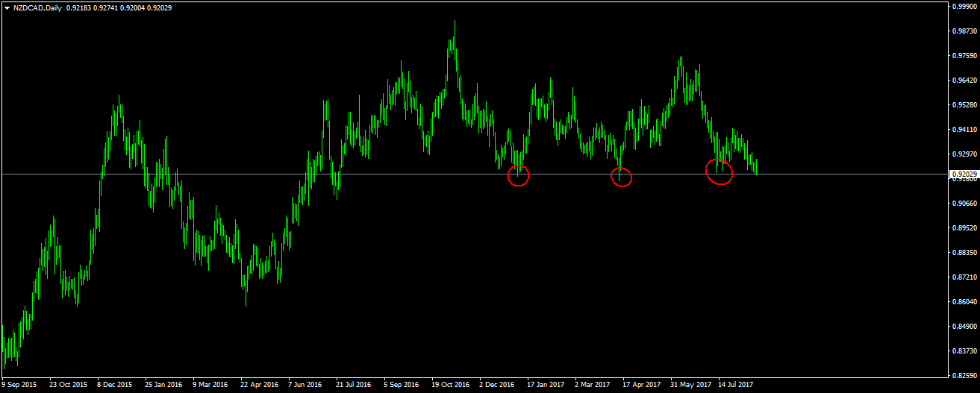Click the 0.88350 price scale label
Viewport: 980px width, 393px height.
[x=964, y=252]
